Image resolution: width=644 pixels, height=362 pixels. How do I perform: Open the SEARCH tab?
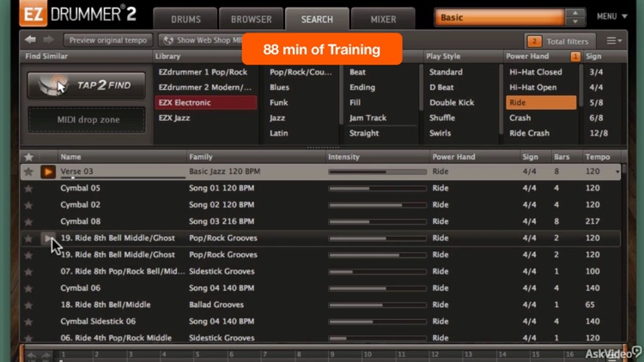pos(317,19)
